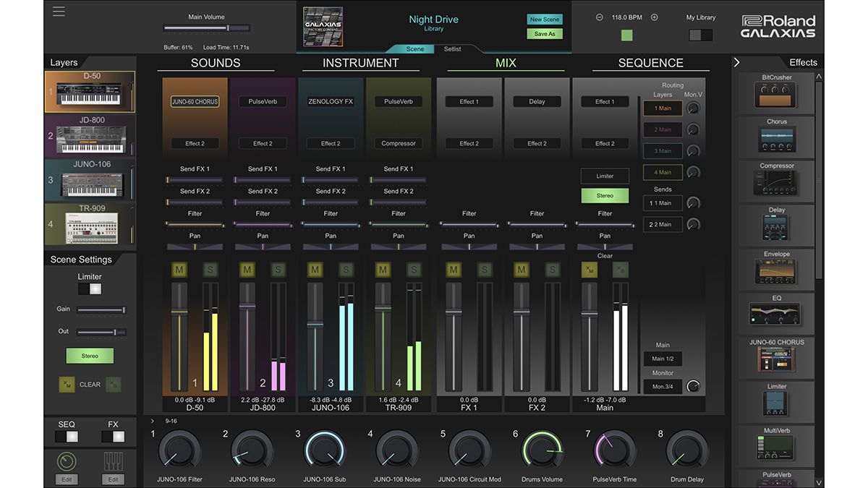This screenshot has width=868, height=488.
Task: Open the keyboard Edit icon
Action: coord(113,461)
